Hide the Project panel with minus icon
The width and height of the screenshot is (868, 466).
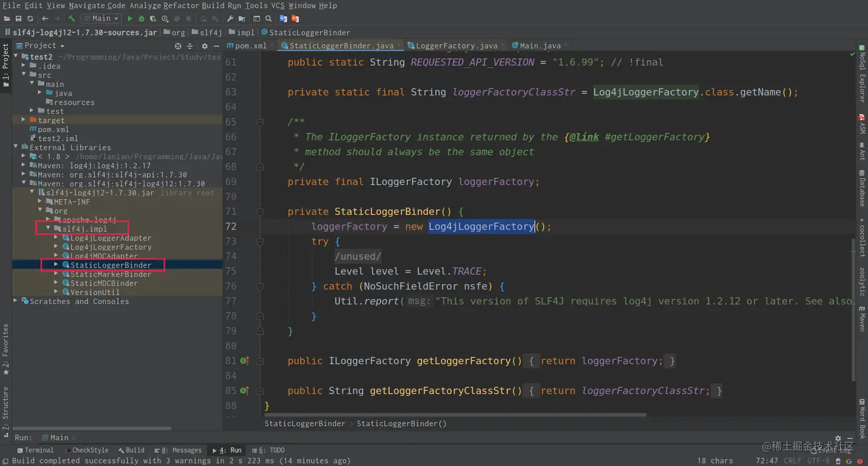(x=217, y=46)
